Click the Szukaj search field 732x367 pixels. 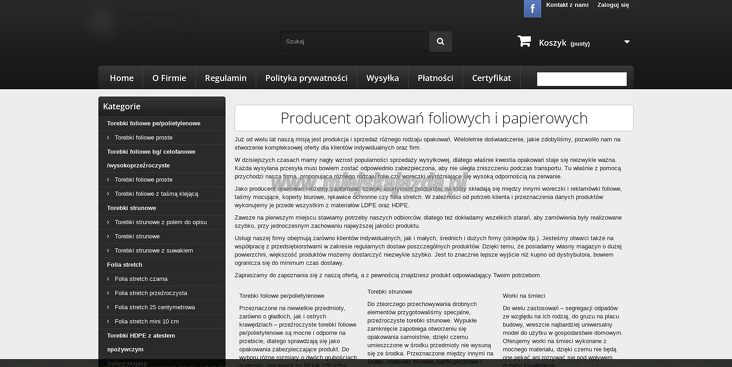(355, 42)
